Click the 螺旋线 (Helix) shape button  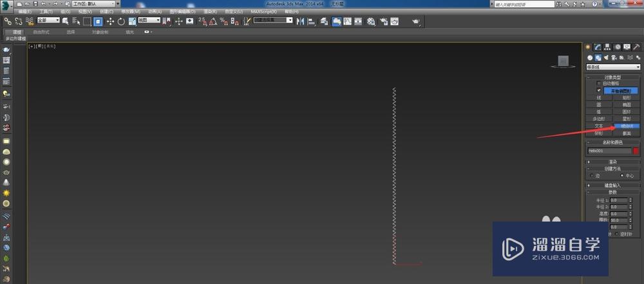pyautogui.click(x=627, y=126)
